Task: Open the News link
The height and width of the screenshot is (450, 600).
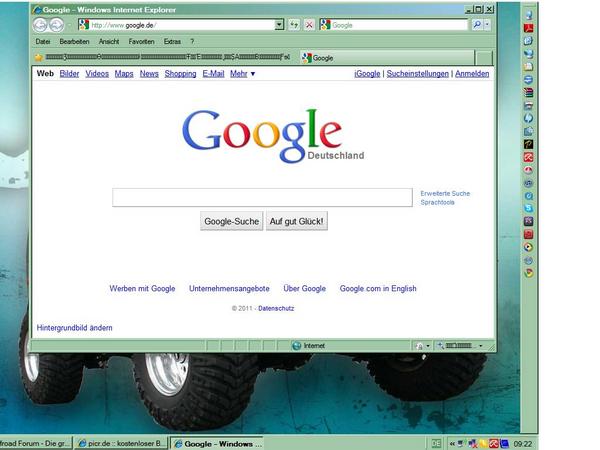Action: click(x=149, y=73)
